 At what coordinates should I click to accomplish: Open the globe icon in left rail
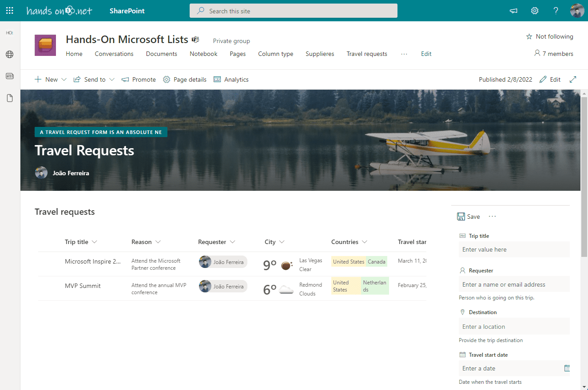[x=10, y=55]
